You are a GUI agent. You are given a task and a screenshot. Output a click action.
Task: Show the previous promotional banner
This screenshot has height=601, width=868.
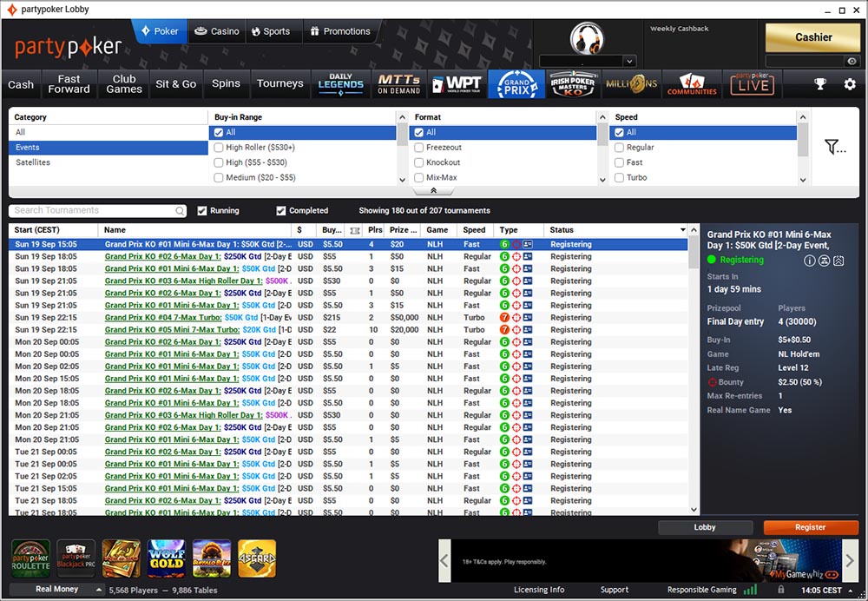click(444, 560)
